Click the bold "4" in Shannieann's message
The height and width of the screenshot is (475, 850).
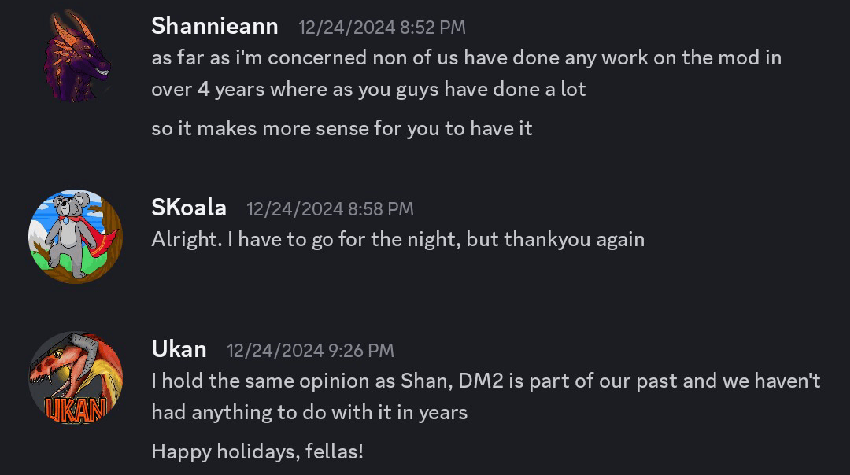coord(203,89)
